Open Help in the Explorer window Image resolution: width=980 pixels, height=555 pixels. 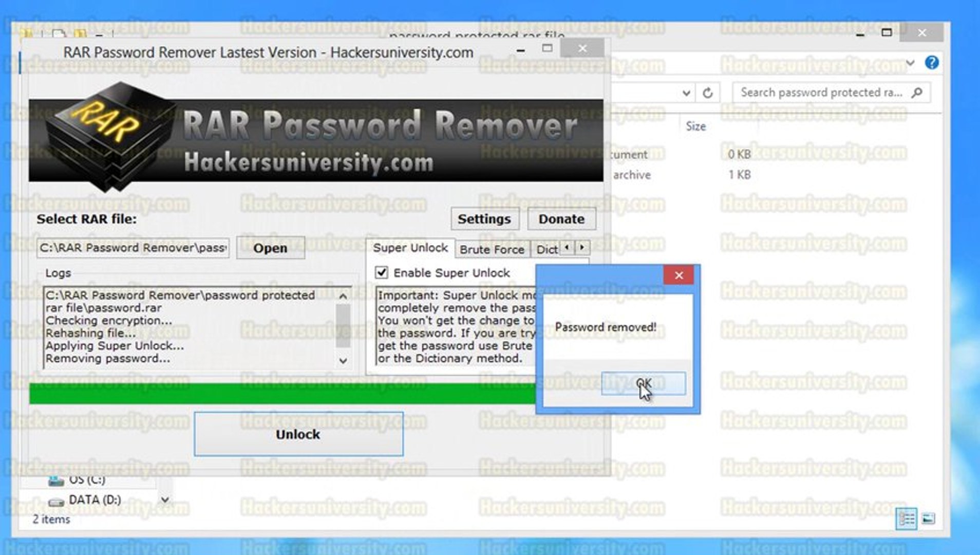coord(931,63)
